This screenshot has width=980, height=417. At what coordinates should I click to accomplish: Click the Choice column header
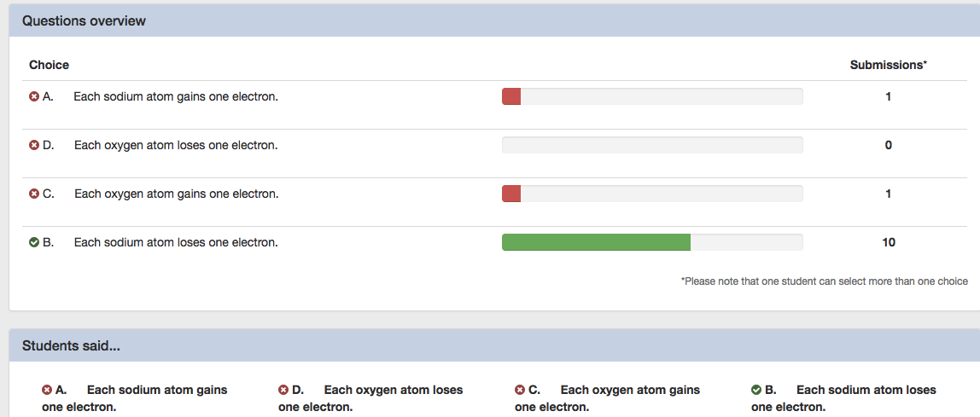tap(49, 65)
